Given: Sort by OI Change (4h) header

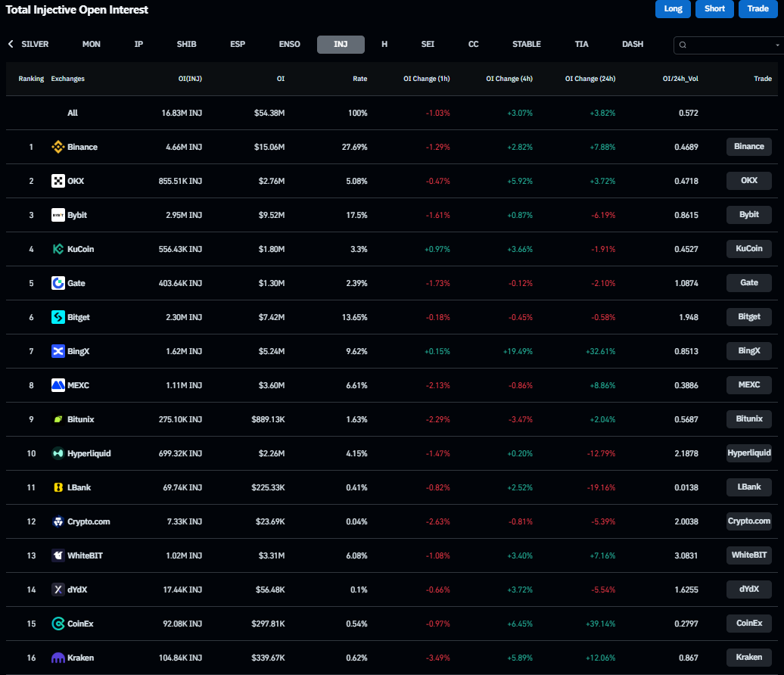Looking at the screenshot, I should (509, 79).
